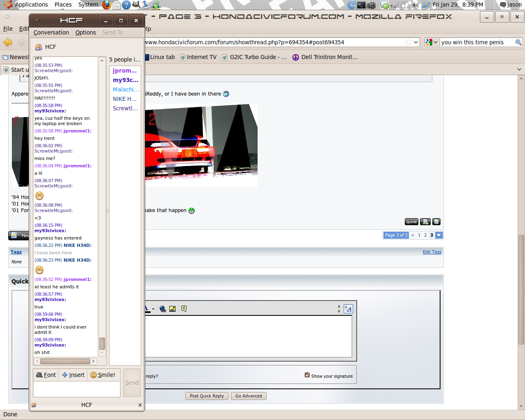This screenshot has height=420, width=525.
Task: Select Malachi... in the chat user list
Action: 126,89
